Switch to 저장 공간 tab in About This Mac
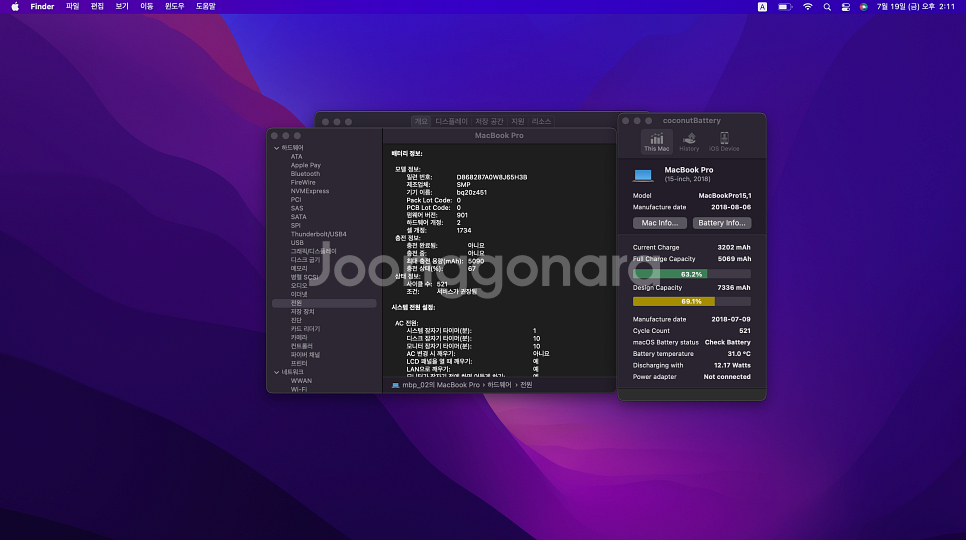This screenshot has height=540, width=966. (x=489, y=121)
